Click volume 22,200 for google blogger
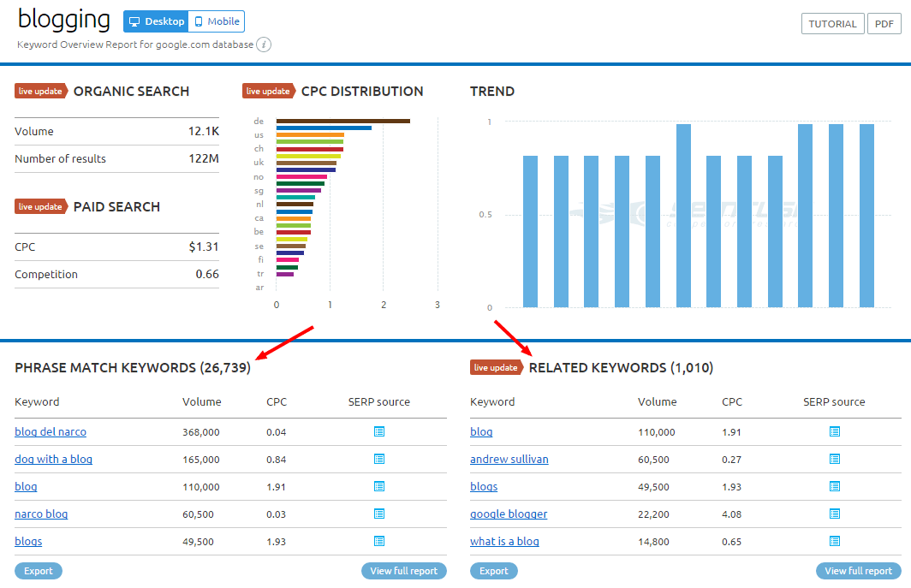This screenshot has width=911, height=588. click(653, 514)
